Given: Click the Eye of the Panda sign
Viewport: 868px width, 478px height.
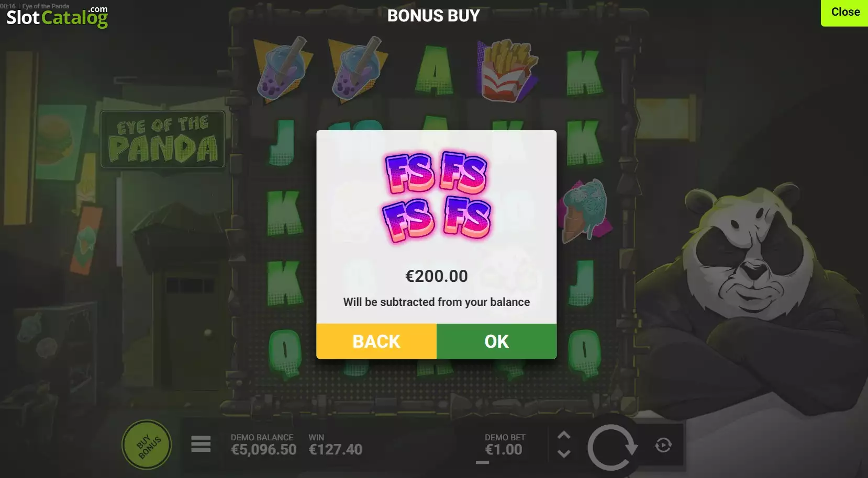Looking at the screenshot, I should [x=163, y=139].
